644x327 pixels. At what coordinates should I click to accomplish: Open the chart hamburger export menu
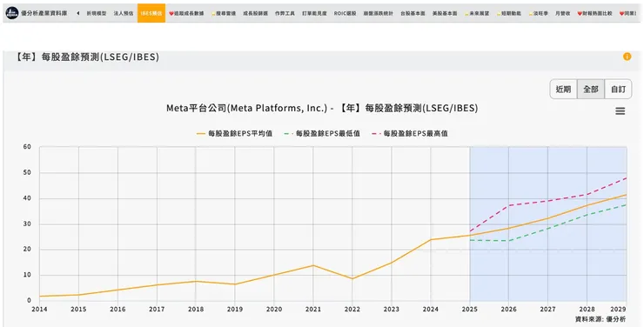621,110
